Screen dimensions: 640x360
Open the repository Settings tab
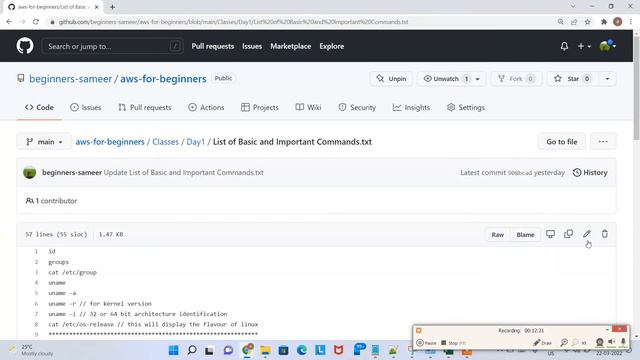(466, 107)
